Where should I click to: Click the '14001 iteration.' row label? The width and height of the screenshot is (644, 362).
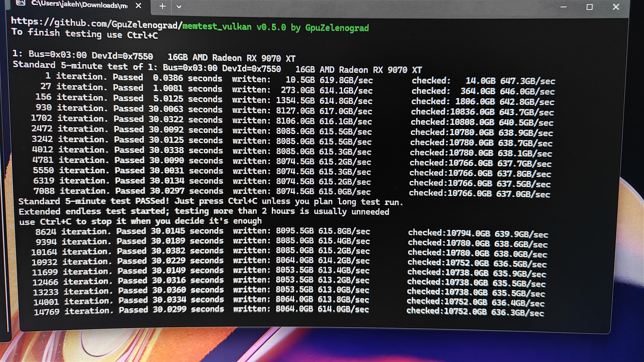(x=74, y=301)
